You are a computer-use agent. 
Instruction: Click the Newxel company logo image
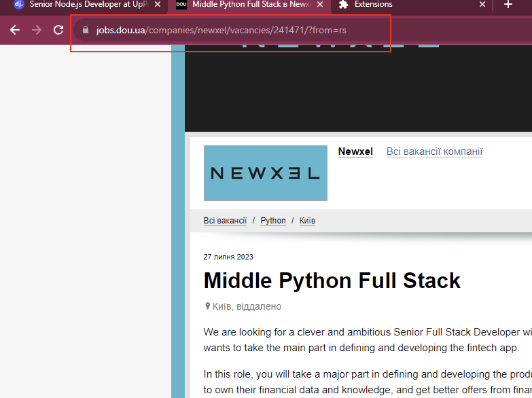[x=265, y=173]
